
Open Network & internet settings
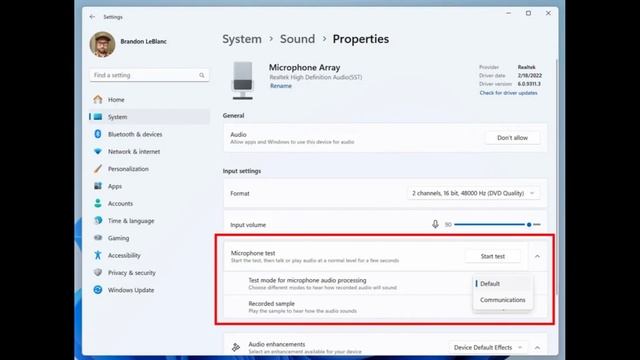149,151
